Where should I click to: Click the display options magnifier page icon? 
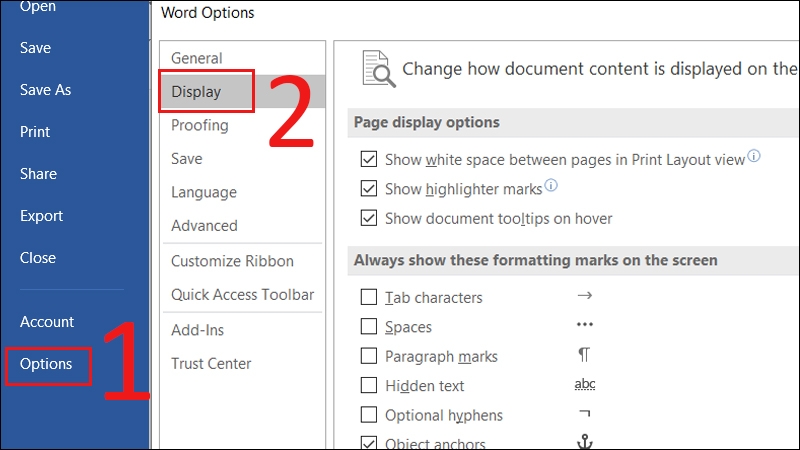coord(377,67)
